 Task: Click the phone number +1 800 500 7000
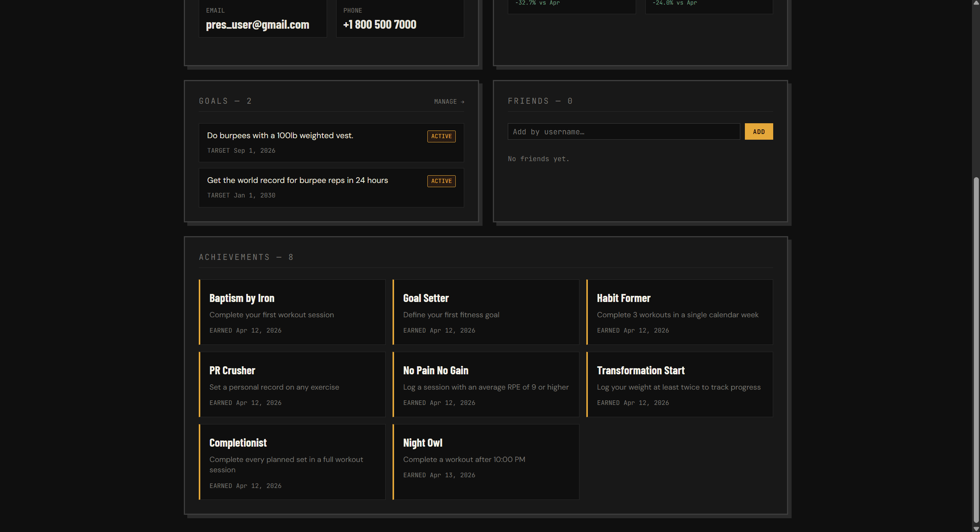tap(380, 25)
